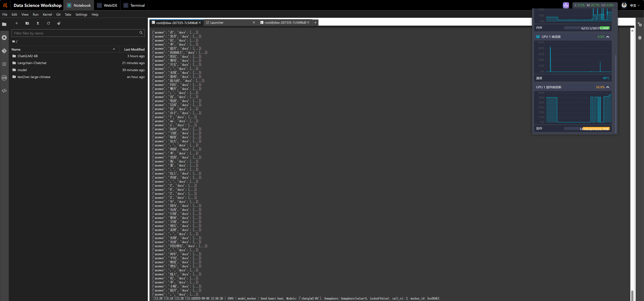Open the Kernel menu
644x301 pixels.
(47, 14)
